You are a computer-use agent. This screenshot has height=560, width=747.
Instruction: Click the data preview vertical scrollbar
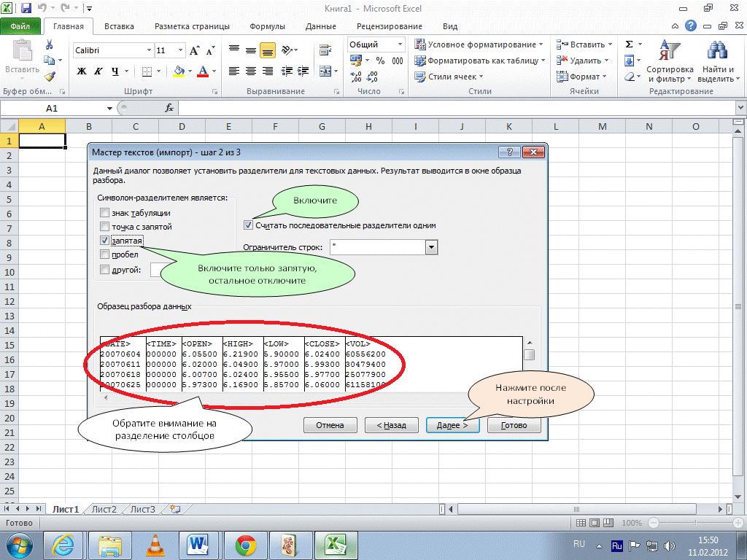[530, 363]
